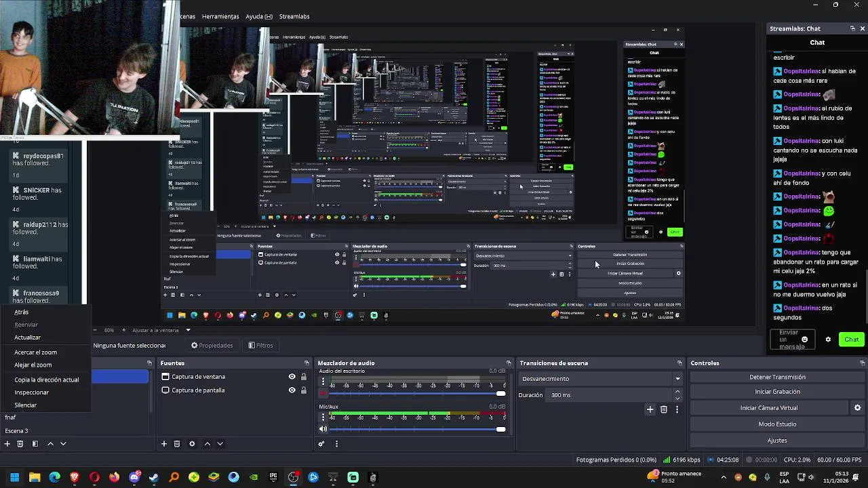Choose Copia la dirección actual
The width and height of the screenshot is (868, 488).
point(45,380)
